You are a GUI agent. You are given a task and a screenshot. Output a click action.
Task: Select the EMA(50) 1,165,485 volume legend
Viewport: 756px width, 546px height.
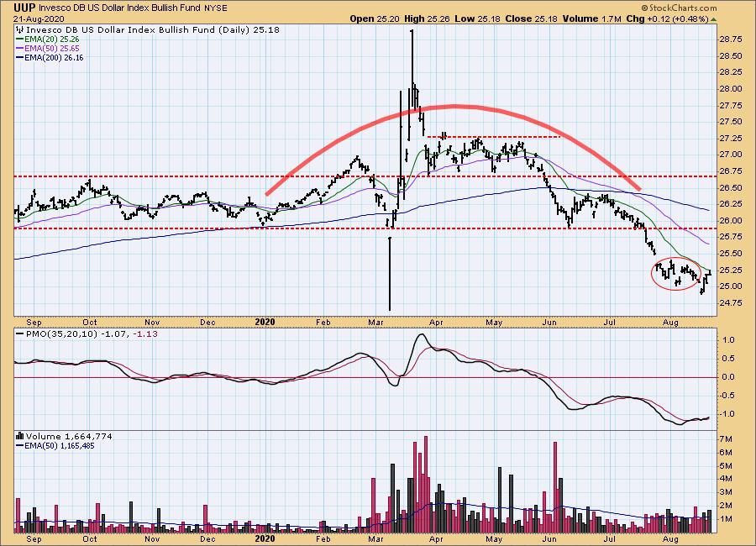[x=55, y=446]
